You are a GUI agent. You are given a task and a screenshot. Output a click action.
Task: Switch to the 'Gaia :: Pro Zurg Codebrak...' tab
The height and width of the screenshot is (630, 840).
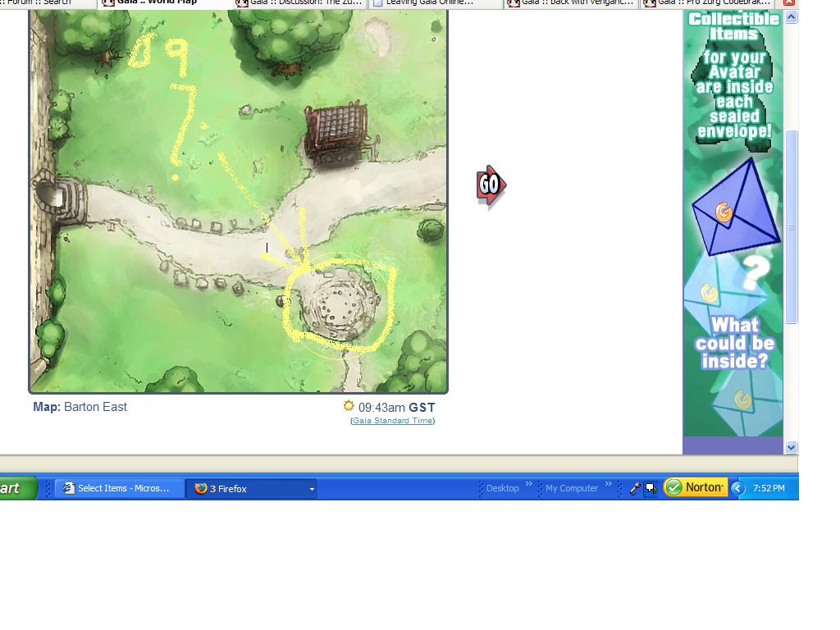click(707, 3)
